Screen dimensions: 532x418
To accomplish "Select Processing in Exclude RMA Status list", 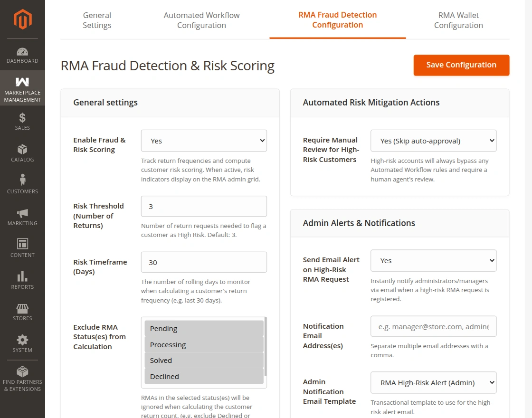I will coord(204,344).
